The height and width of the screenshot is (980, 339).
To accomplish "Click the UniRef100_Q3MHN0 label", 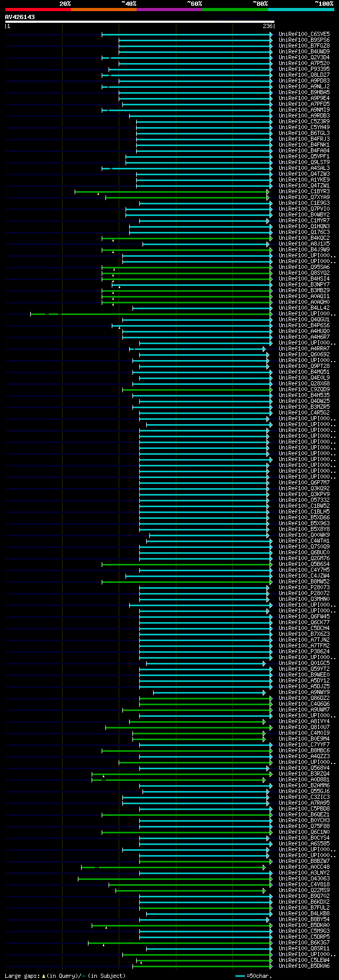I will pos(304,599).
